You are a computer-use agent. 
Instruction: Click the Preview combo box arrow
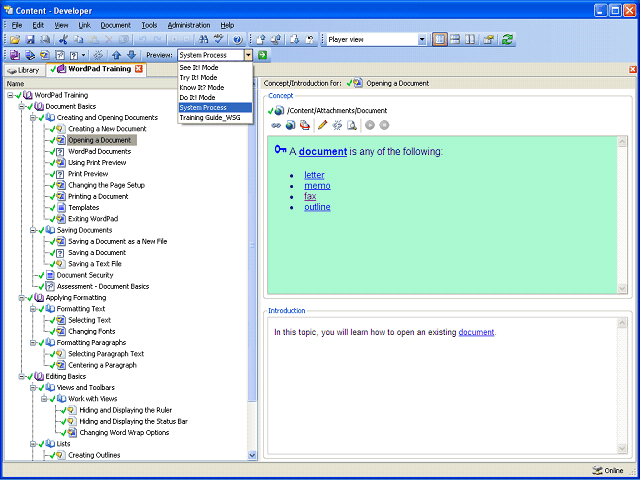tap(249, 55)
